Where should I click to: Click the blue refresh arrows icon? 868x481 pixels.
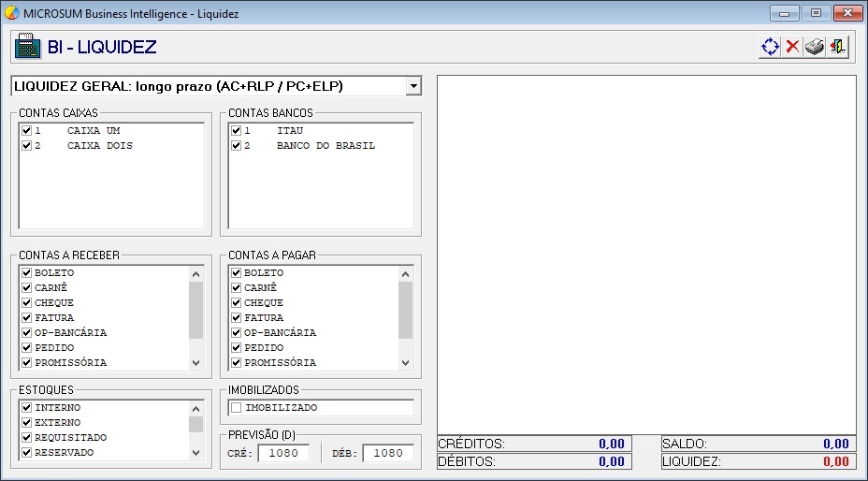click(770, 47)
